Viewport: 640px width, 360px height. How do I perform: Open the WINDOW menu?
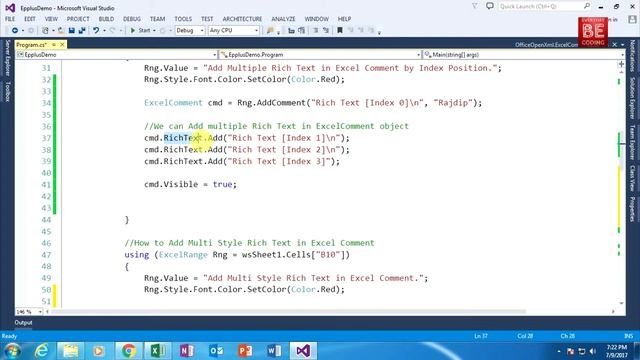point(316,19)
